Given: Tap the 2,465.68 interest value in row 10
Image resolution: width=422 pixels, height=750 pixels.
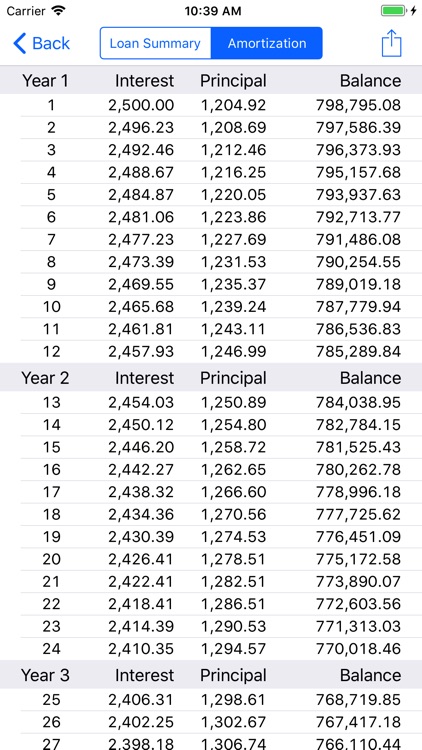Looking at the screenshot, I should tap(141, 307).
